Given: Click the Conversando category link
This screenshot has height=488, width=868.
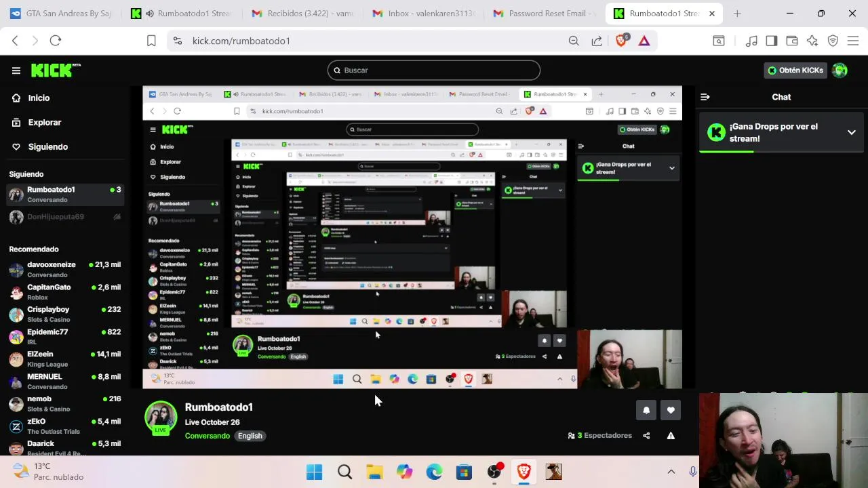Looking at the screenshot, I should pyautogui.click(x=208, y=436).
